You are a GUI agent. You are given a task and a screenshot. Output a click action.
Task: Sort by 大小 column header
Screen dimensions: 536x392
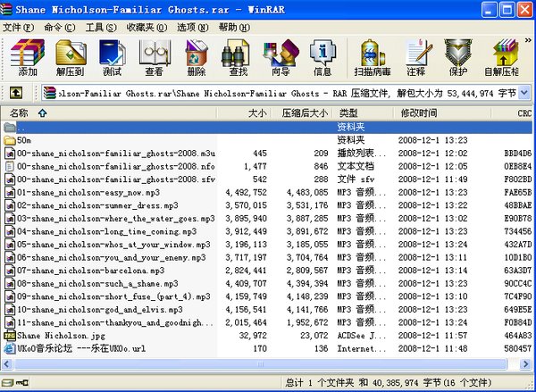point(244,113)
